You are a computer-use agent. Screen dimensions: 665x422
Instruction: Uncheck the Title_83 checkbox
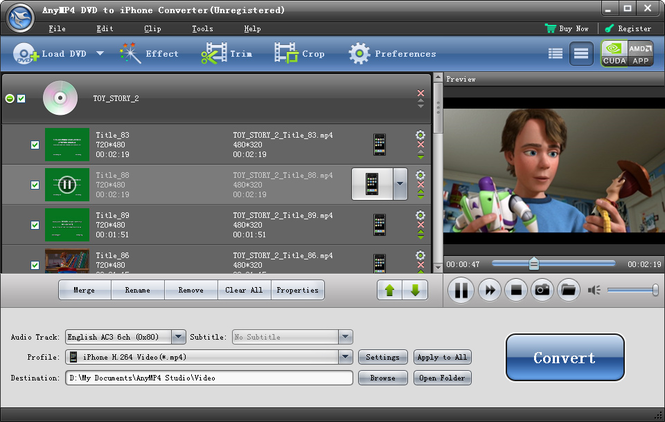pos(35,145)
